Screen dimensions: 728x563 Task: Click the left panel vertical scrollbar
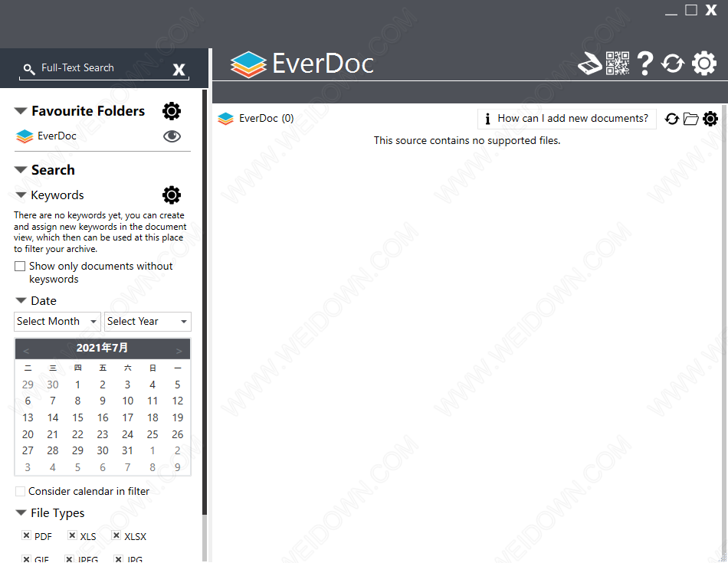(x=205, y=302)
